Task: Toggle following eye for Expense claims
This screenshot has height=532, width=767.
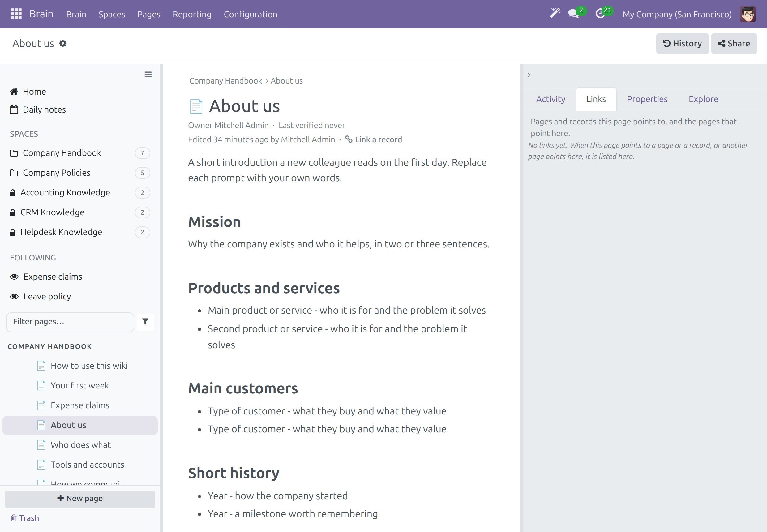Action: coord(14,277)
